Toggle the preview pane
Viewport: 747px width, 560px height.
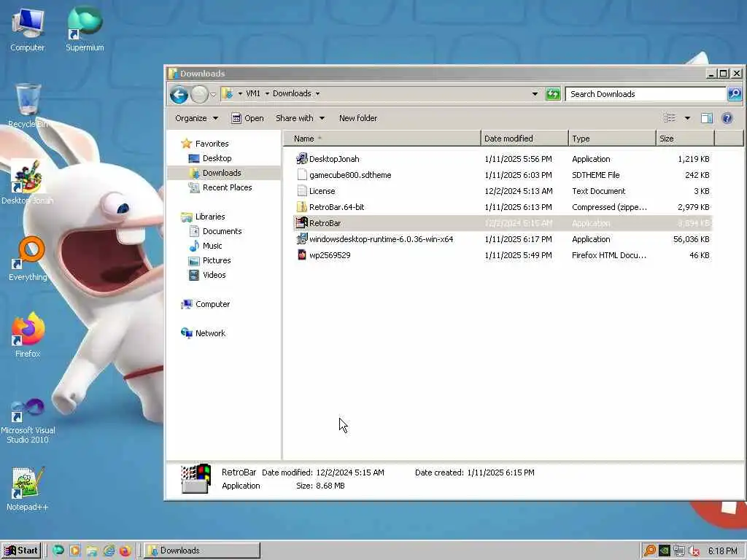[706, 118]
